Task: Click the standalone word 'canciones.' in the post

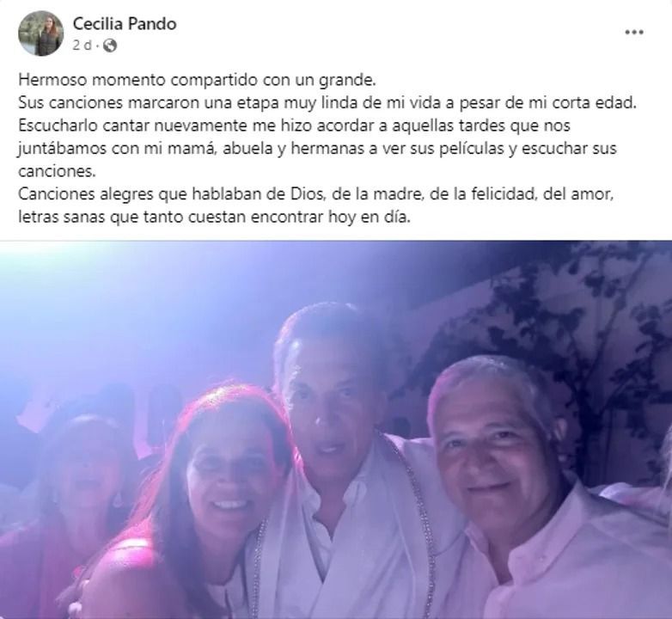Action: coord(57,171)
